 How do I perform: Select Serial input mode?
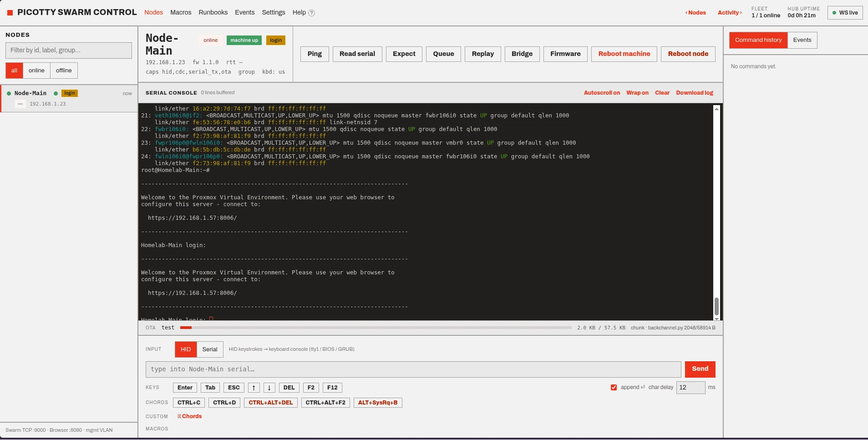pyautogui.click(x=210, y=349)
